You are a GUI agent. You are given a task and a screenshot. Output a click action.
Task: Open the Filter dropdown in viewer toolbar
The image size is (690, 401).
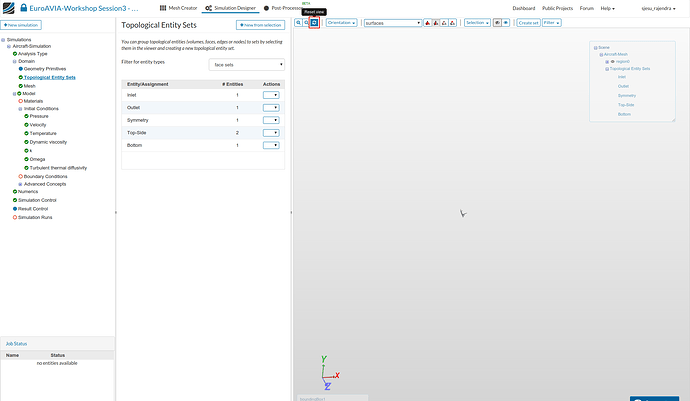coord(551,23)
